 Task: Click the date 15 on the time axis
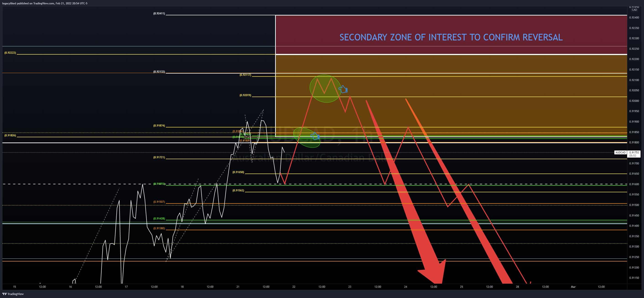15,287
